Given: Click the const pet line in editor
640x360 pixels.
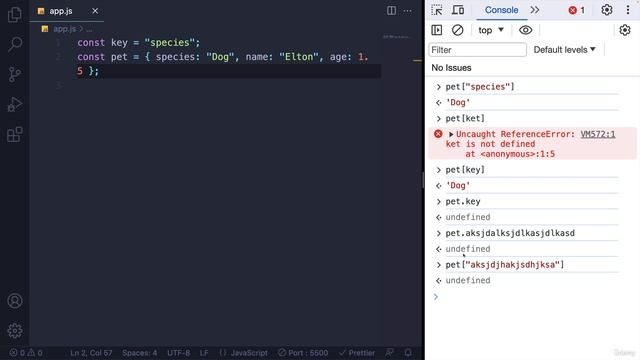Looking at the screenshot, I should click(x=223, y=64).
